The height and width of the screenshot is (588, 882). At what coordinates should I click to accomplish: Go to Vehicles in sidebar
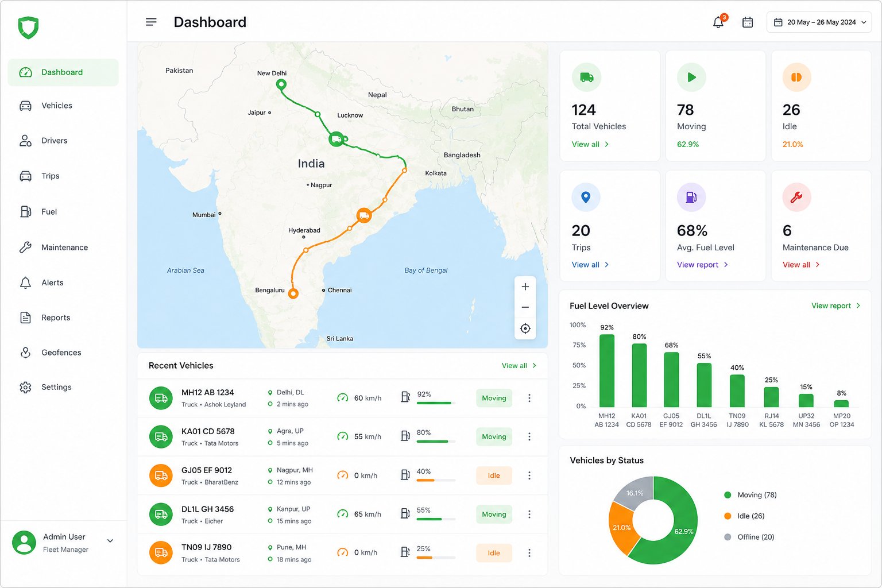63,106
